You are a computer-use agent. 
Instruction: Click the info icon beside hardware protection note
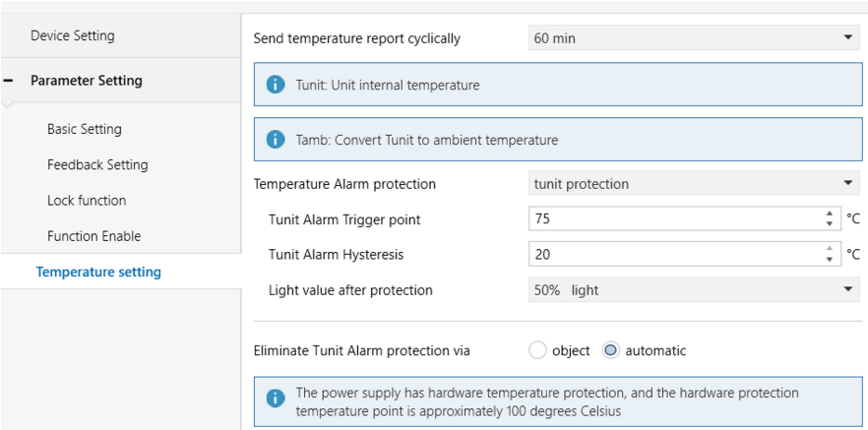coord(276,400)
